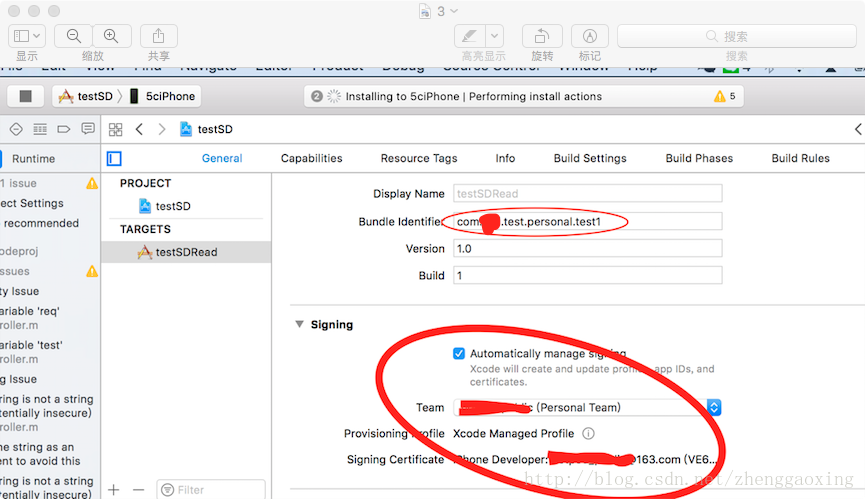Show the Preview markup toolbar

click(590, 36)
